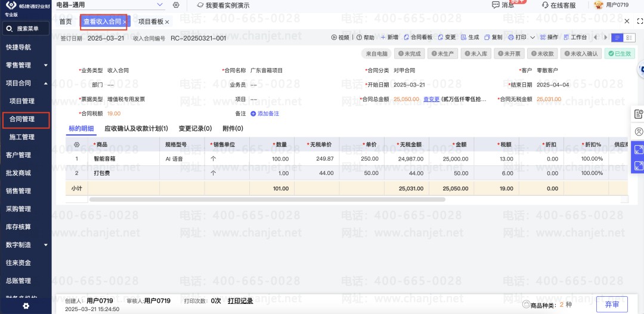Close the 查看收入合同 tab
This screenshot has height=314, width=644.
click(125, 22)
